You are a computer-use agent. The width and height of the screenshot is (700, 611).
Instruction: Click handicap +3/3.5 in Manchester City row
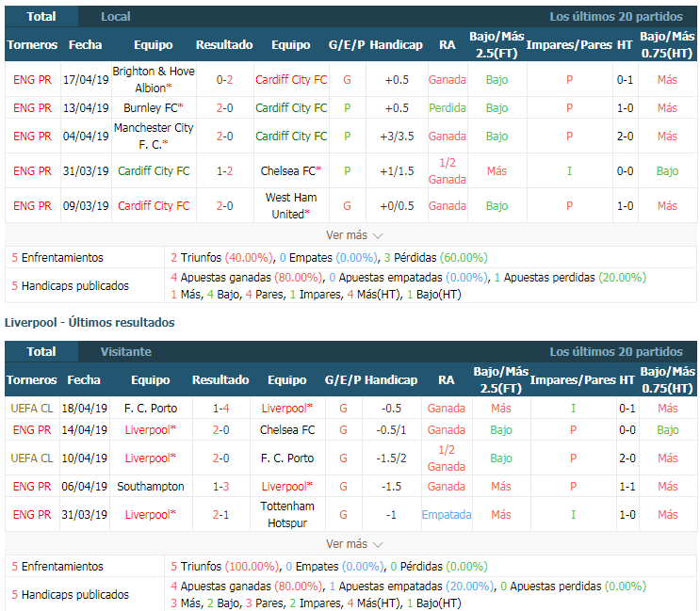[x=397, y=136]
